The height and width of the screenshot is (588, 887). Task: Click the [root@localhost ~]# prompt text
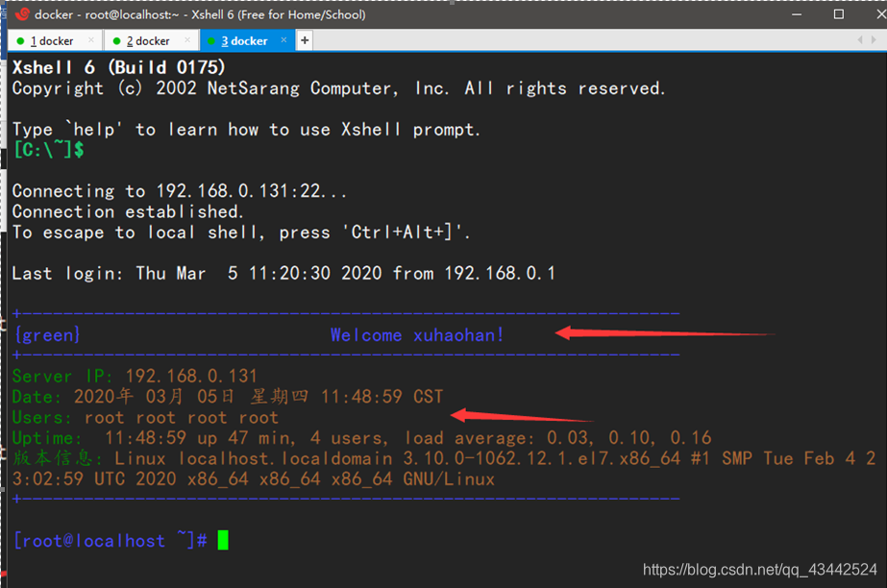pyautogui.click(x=111, y=541)
